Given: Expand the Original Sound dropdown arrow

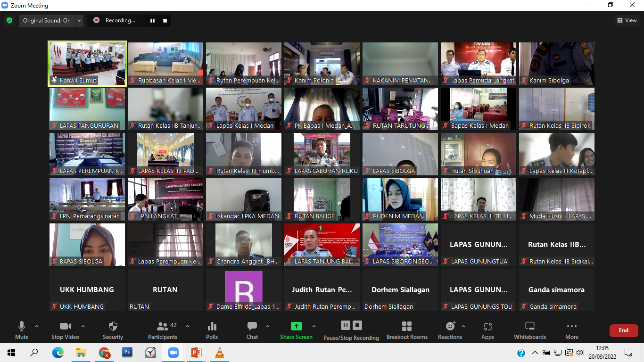Looking at the screenshot, I should (79, 21).
